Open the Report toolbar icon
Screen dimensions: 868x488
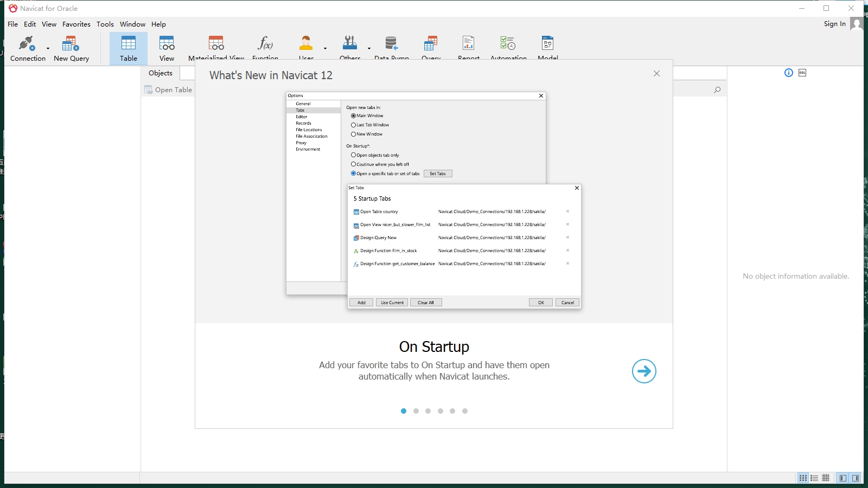point(469,48)
